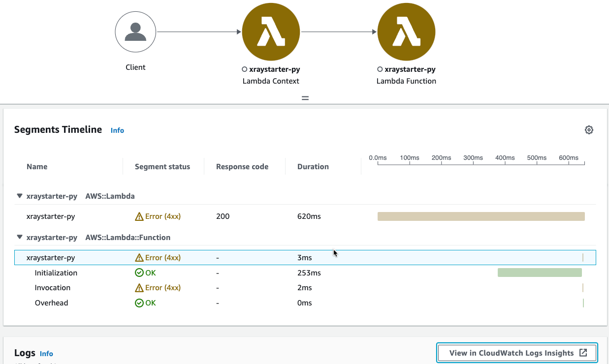The image size is (609, 364).
Task: Open Segments Timeline settings gear
Action: 589,130
